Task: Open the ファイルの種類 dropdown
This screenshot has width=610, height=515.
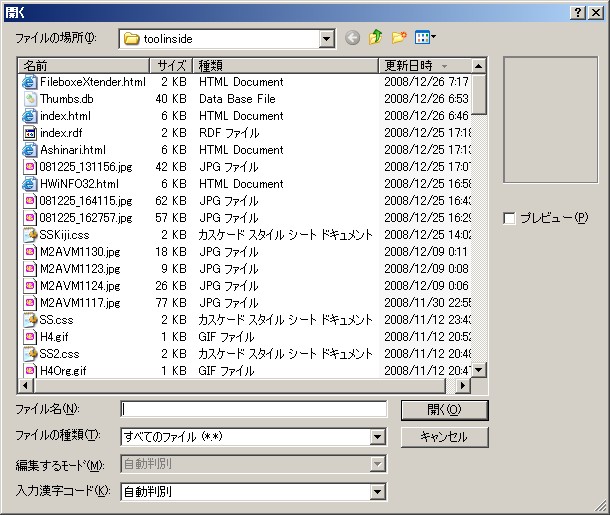Action: 377,436
